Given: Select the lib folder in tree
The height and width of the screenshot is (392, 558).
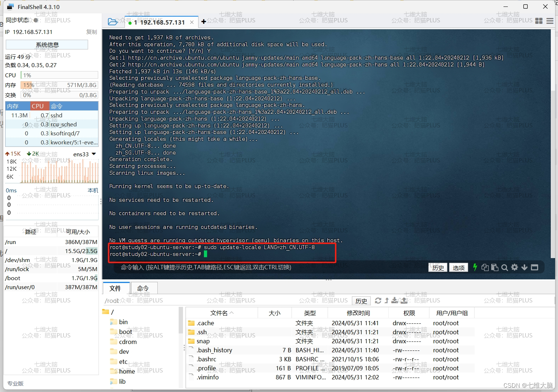Looking at the screenshot, I should [118, 382].
